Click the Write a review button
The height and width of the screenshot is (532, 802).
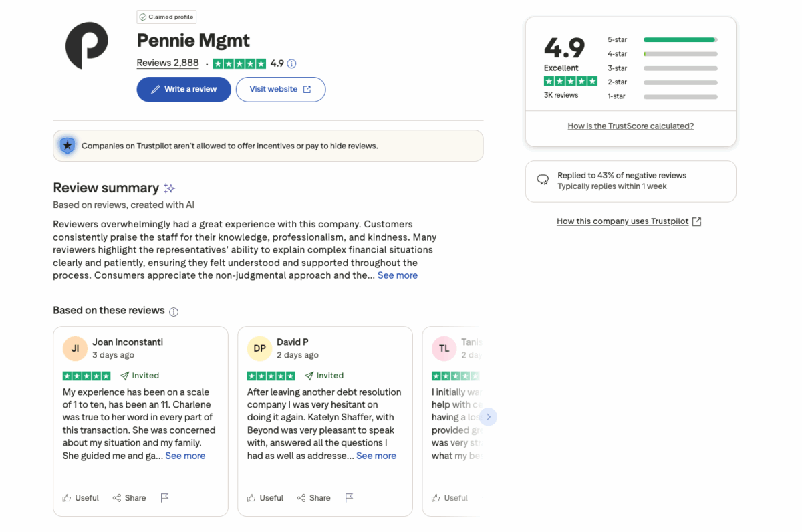coord(184,89)
